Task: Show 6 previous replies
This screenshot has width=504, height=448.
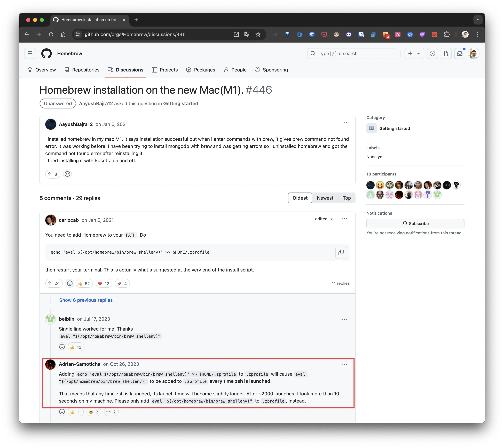Action: 86,300
